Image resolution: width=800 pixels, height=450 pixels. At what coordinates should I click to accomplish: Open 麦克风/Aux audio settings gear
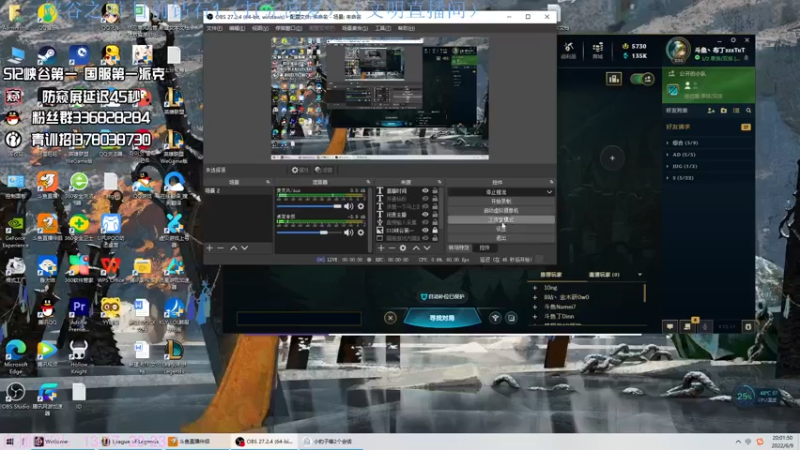point(361,206)
